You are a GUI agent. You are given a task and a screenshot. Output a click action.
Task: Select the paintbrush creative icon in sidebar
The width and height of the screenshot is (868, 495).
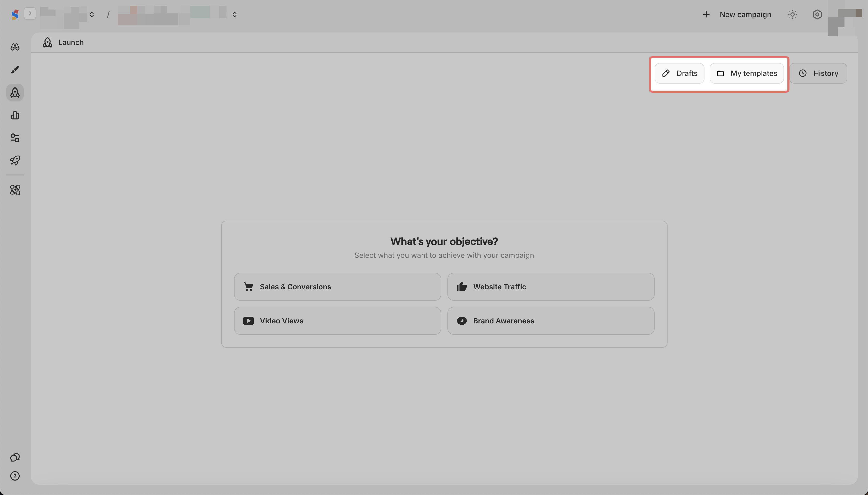tap(15, 70)
